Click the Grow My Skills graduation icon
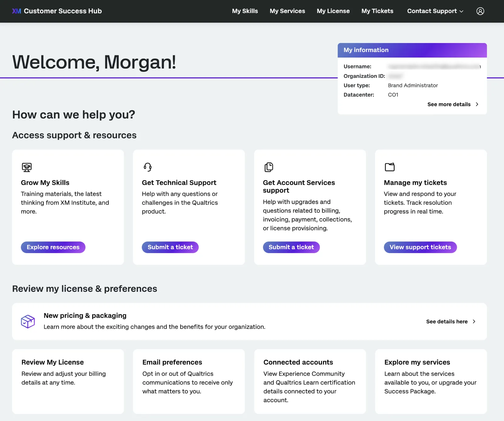Screen dimensions: 504x421 [x=27, y=167]
